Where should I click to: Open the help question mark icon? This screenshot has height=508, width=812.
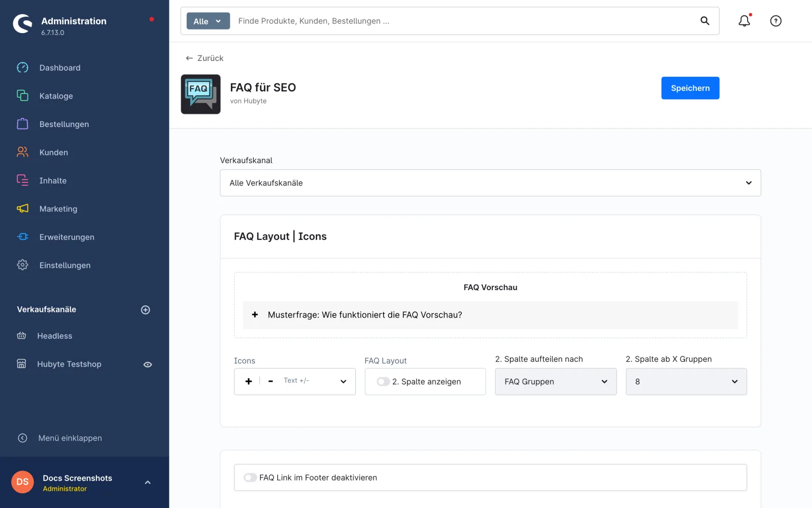(x=775, y=21)
